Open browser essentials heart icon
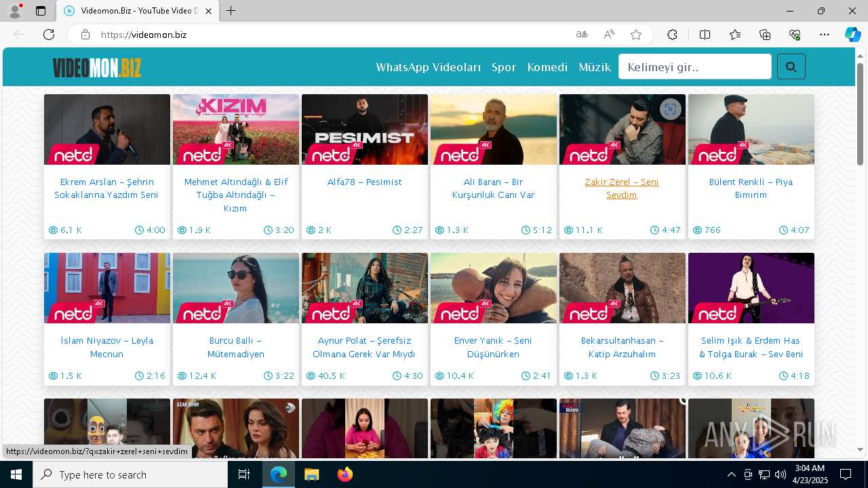Viewport: 868px width, 488px height. (x=795, y=35)
